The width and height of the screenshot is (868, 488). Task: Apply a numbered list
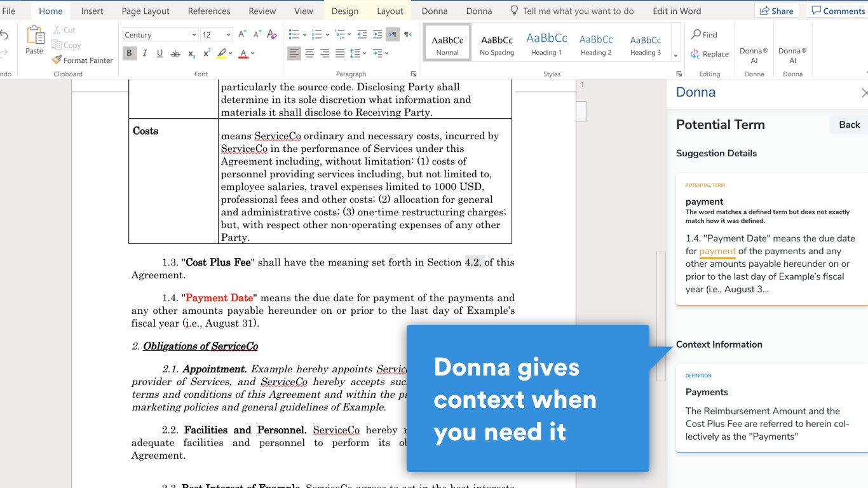coord(316,35)
